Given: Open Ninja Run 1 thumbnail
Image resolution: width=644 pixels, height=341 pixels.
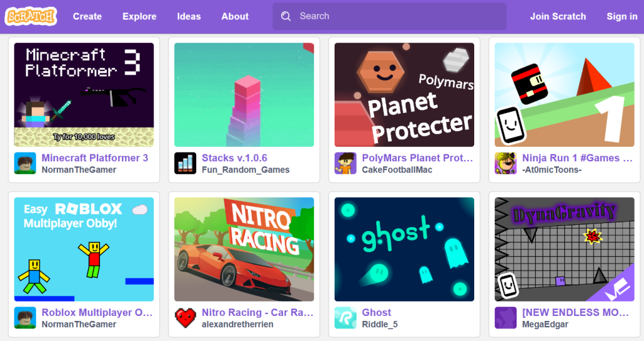Looking at the screenshot, I should click(565, 95).
